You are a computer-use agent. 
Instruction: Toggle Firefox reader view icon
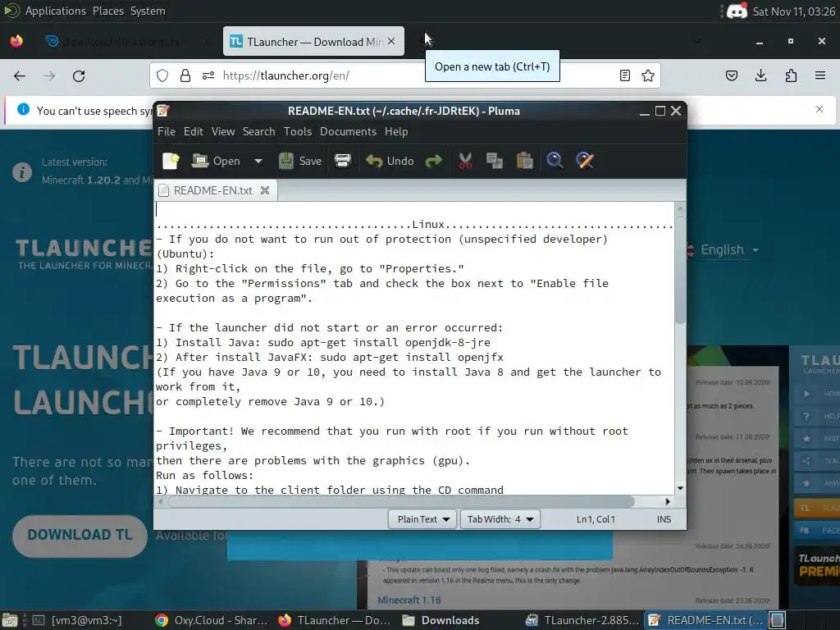(x=624, y=75)
